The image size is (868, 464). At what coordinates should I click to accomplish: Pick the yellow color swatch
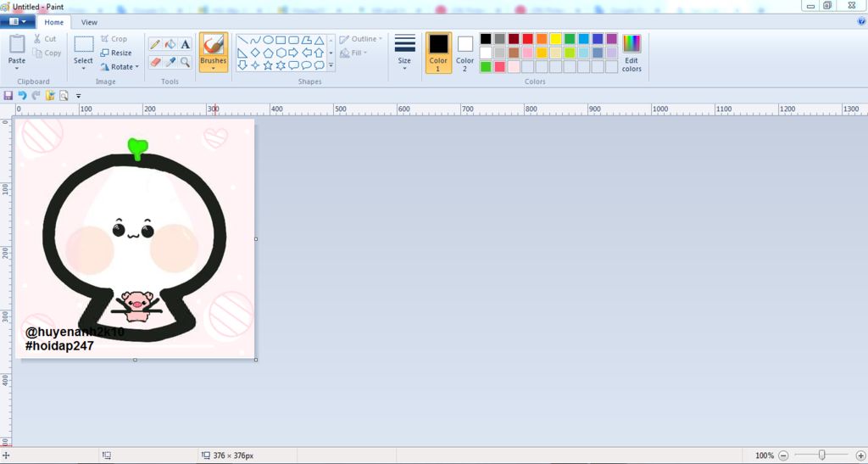(556, 39)
